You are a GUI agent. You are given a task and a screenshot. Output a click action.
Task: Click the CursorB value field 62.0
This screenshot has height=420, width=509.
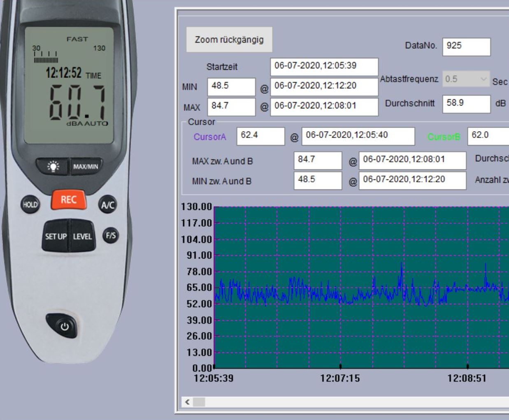488,136
